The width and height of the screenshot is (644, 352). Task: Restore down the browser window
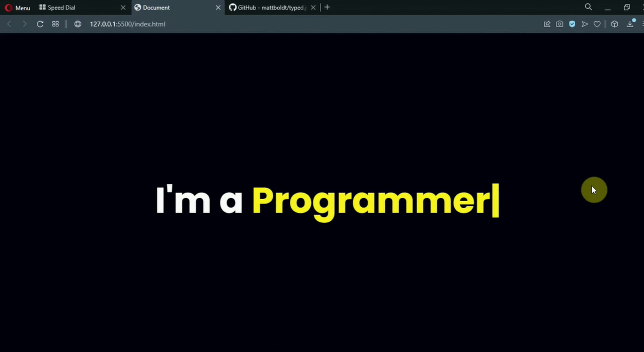point(626,8)
